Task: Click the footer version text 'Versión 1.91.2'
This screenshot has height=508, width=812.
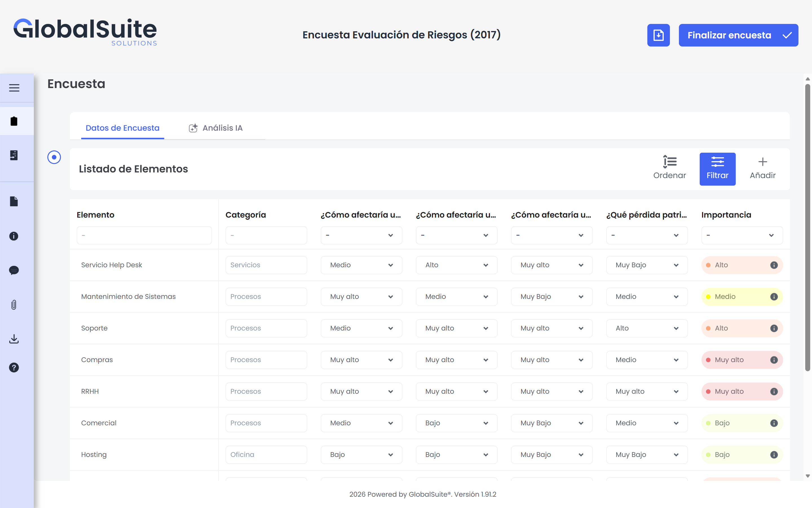Action: click(475, 494)
